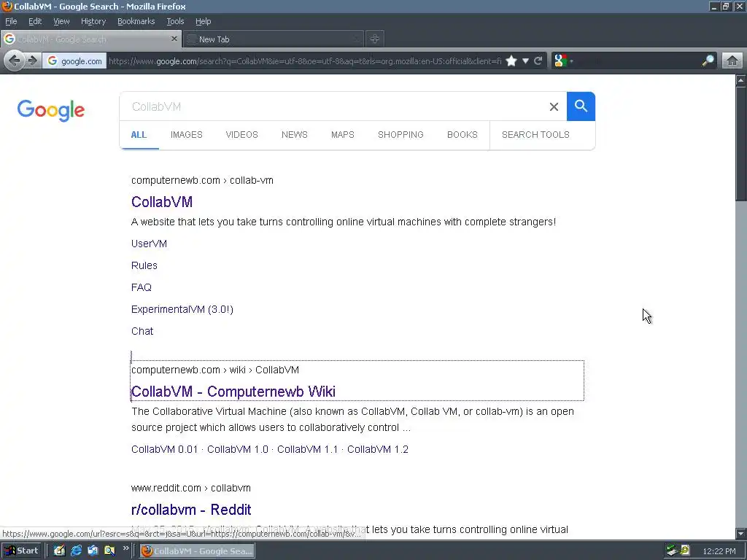The height and width of the screenshot is (560, 747).
Task: Select the ALL results tab
Action: tap(139, 135)
